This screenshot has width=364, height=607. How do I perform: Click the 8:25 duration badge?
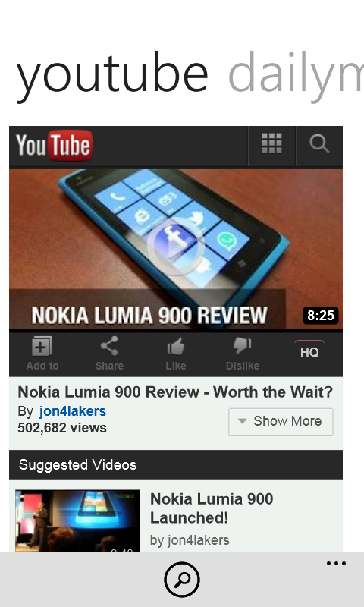click(321, 316)
